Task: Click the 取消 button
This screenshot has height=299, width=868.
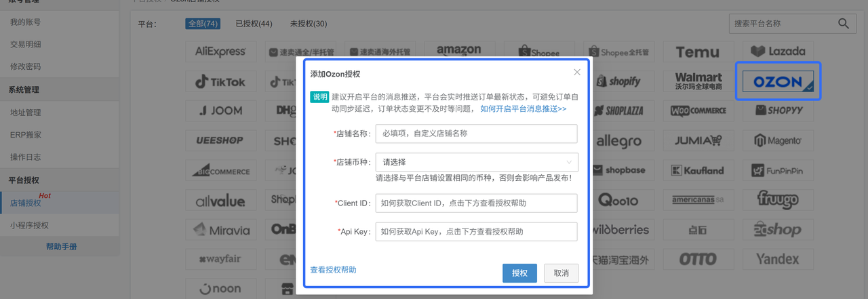Action: click(561, 273)
